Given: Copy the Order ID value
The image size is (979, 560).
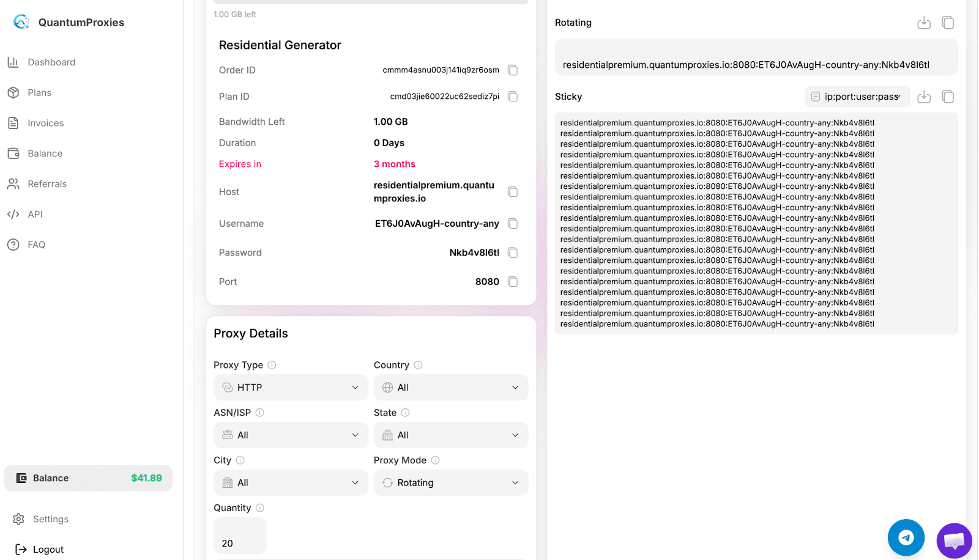Looking at the screenshot, I should point(513,70).
